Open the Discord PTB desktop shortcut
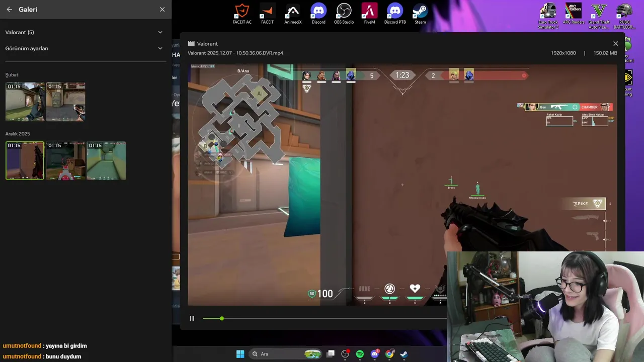The width and height of the screenshot is (644, 362). point(395,14)
